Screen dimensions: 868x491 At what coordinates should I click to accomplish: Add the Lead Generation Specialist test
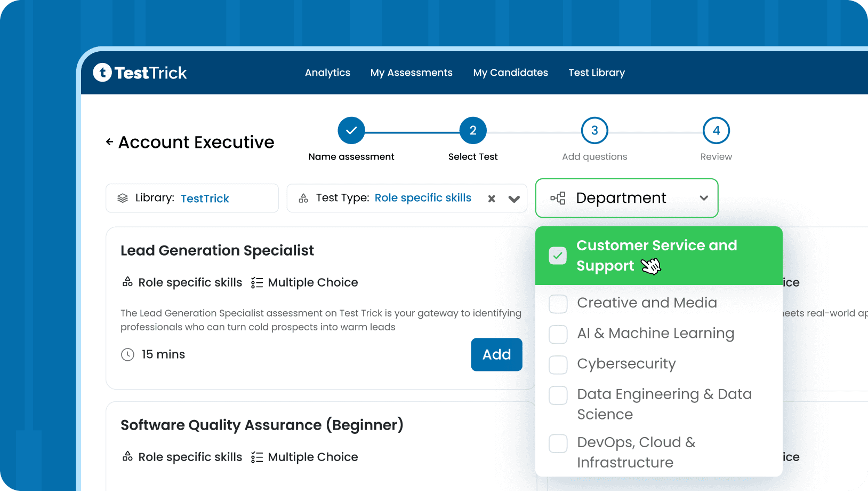pyautogui.click(x=496, y=354)
